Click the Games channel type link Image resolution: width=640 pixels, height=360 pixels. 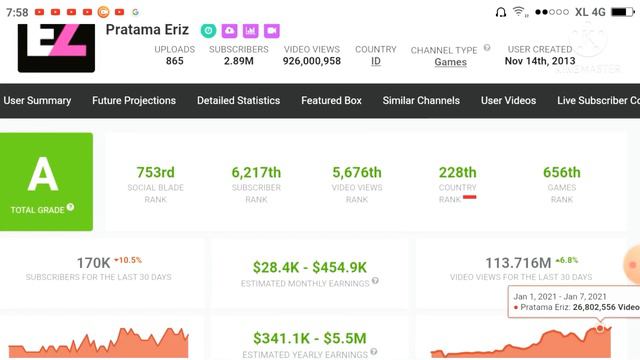451,62
